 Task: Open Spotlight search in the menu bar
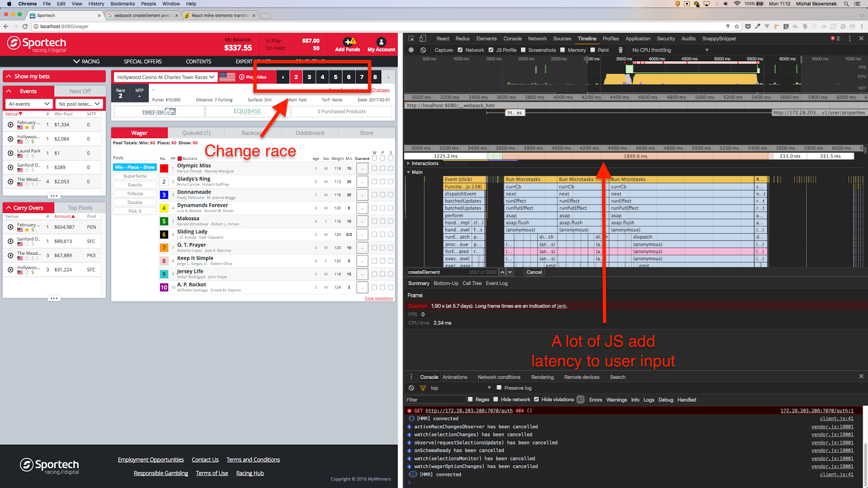(x=846, y=4)
